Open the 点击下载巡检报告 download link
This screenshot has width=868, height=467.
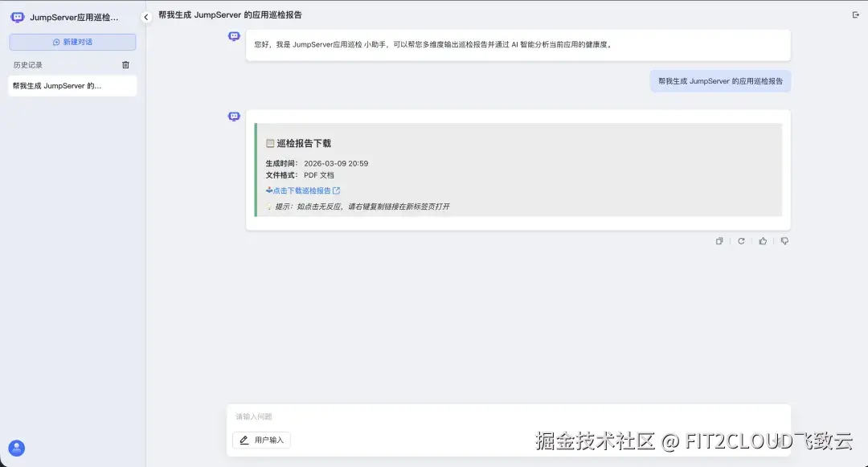pos(303,190)
